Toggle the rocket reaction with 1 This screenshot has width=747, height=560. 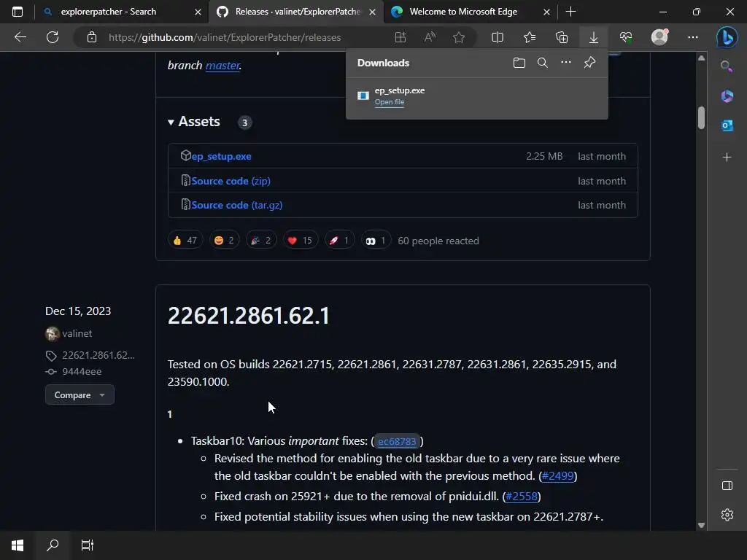[340, 241]
